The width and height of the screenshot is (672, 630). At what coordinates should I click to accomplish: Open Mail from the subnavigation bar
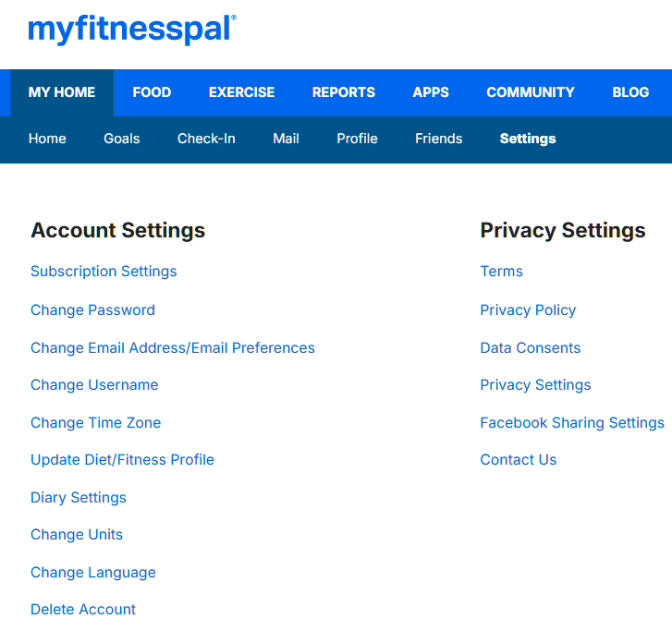coord(286,139)
